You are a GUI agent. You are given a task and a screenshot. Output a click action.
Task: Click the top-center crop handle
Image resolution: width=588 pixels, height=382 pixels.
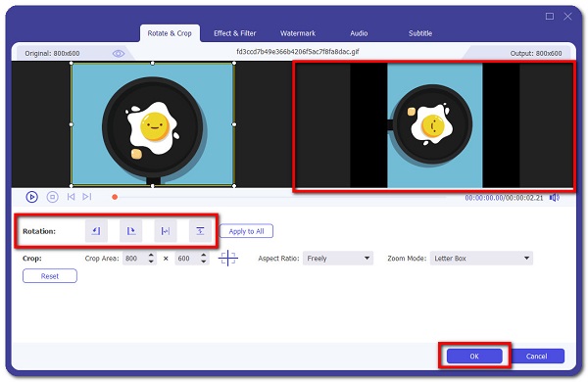[x=152, y=63]
